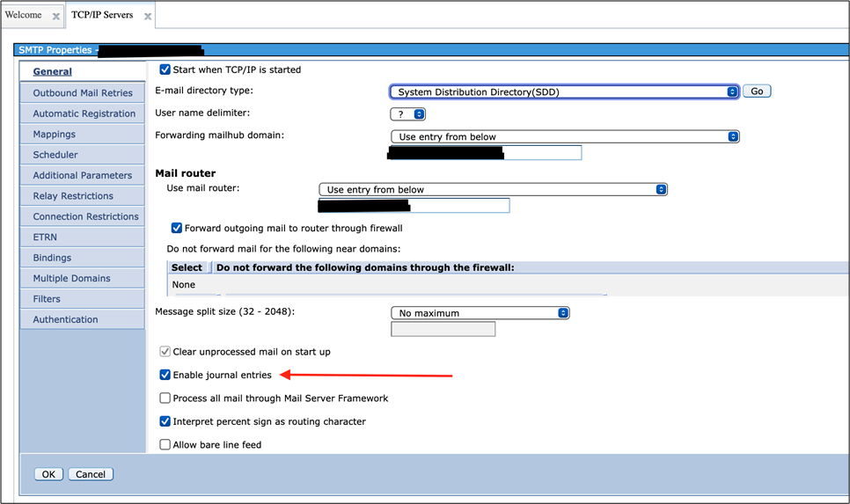Disable the Enable journal entries checkbox

[x=165, y=375]
